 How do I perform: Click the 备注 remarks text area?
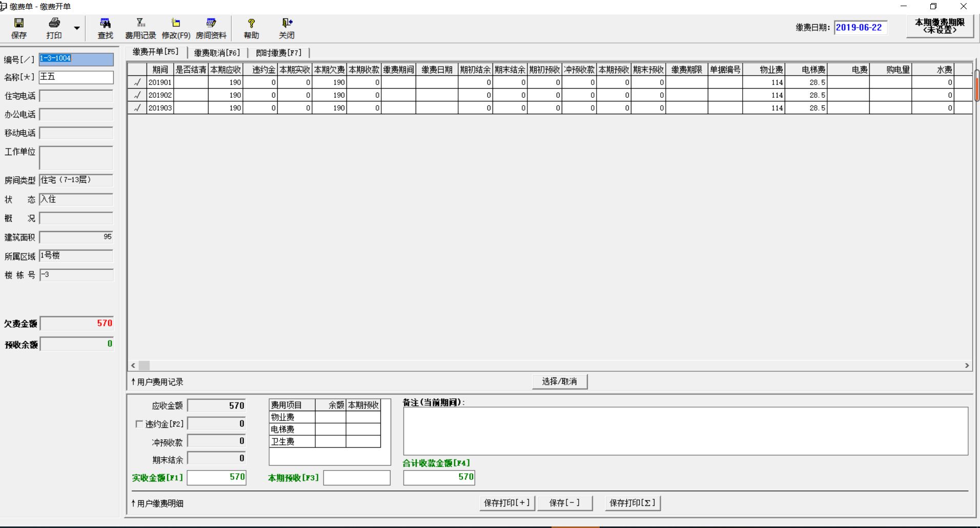[686, 431]
